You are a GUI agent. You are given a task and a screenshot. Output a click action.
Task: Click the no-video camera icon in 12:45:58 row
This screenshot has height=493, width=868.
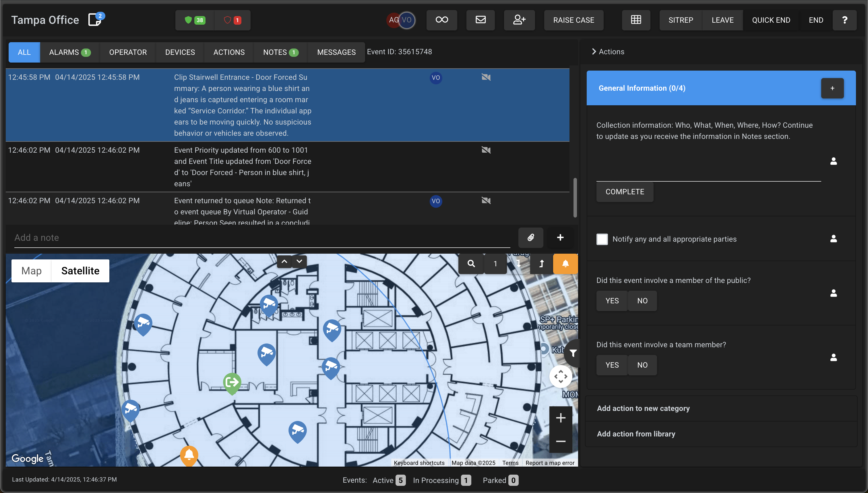click(486, 77)
